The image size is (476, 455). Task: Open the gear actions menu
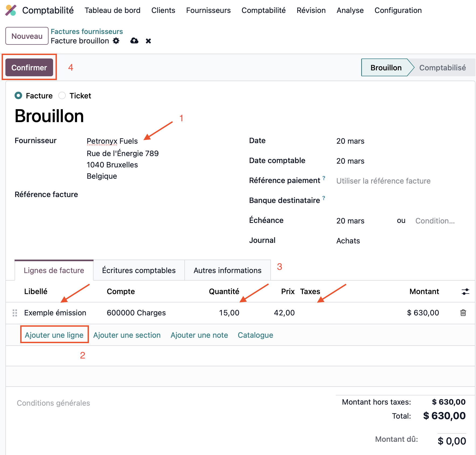point(116,41)
